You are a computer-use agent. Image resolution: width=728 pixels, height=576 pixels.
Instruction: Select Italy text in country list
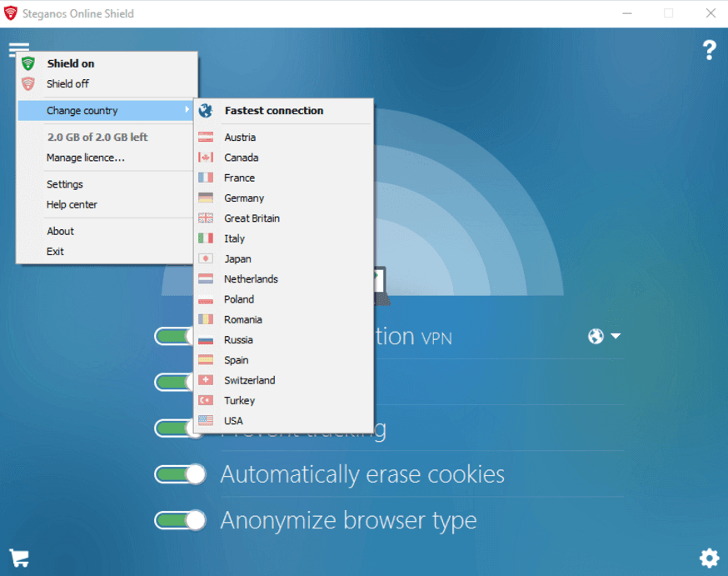click(234, 238)
